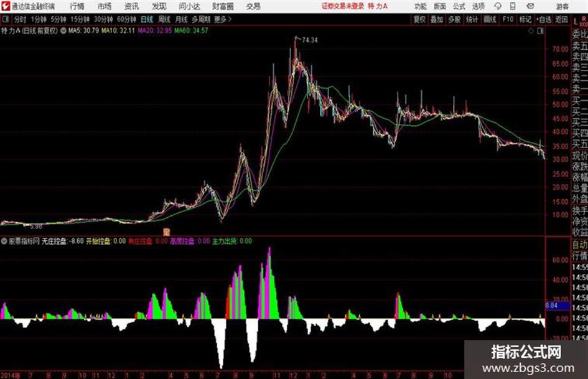588x379 pixels.
Task: Click the orange info marker below price chart
Action: click(166, 232)
